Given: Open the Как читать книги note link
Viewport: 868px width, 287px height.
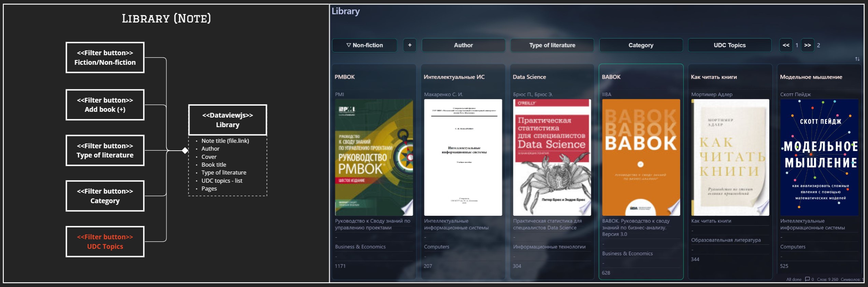Looking at the screenshot, I should (x=714, y=77).
